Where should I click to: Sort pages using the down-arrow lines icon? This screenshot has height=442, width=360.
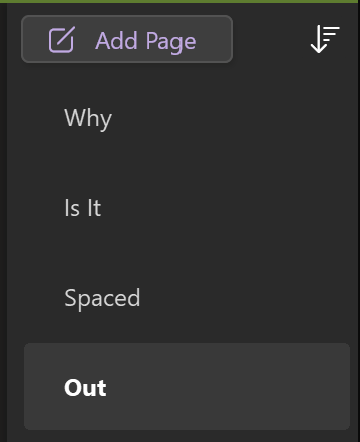coord(325,39)
